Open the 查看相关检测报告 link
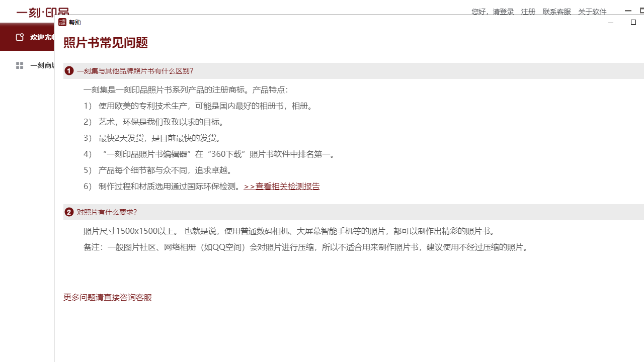This screenshot has width=644, height=362. 281,186
